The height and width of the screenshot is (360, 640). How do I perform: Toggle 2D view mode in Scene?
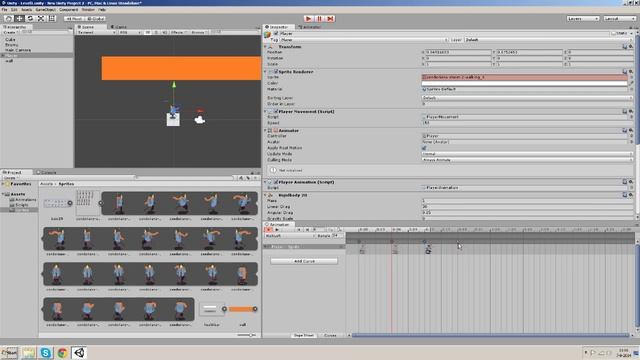click(x=148, y=32)
